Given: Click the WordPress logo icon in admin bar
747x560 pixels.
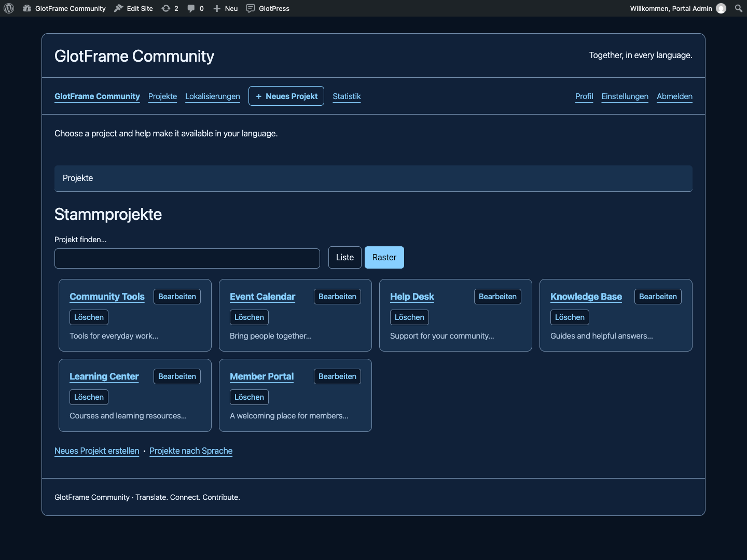Looking at the screenshot, I should click(x=9, y=8).
